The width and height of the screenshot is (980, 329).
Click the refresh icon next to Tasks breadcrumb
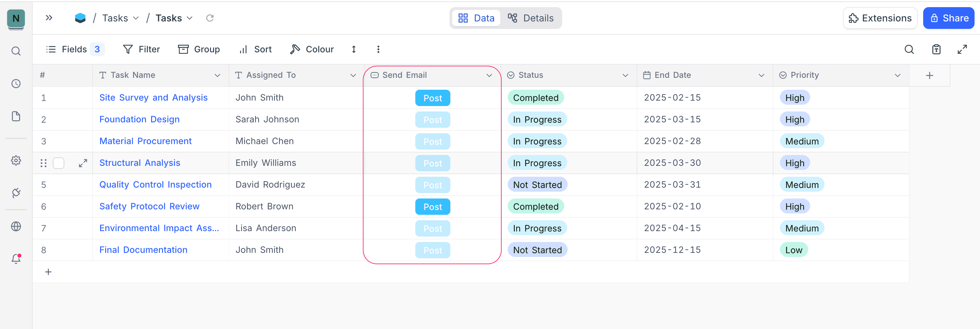point(210,18)
